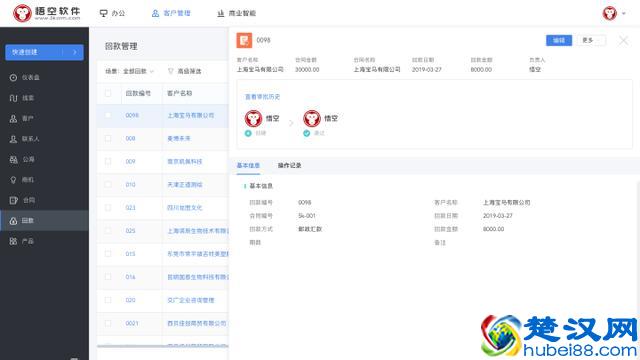
Task: Open the 合同 contracts icon in sidebar
Action: 13,200
